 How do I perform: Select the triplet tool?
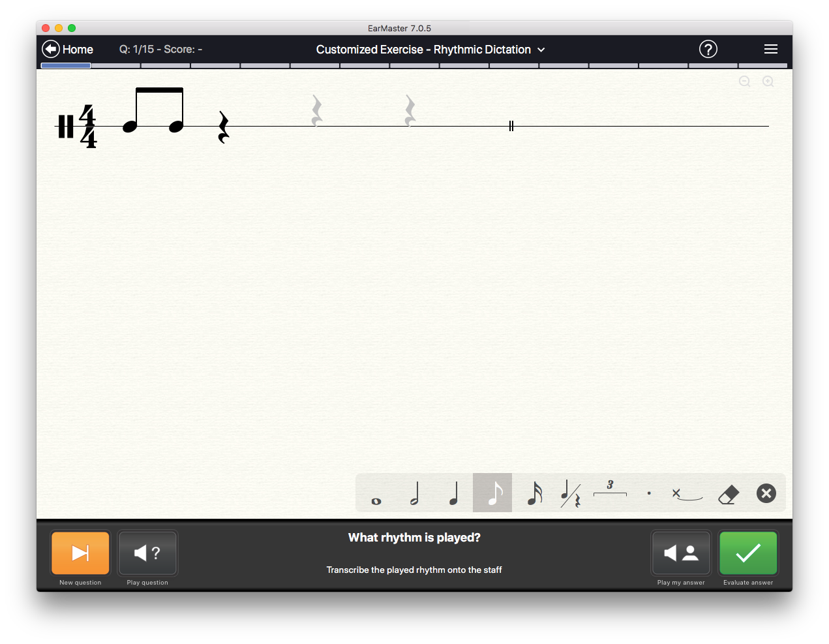[610, 489]
